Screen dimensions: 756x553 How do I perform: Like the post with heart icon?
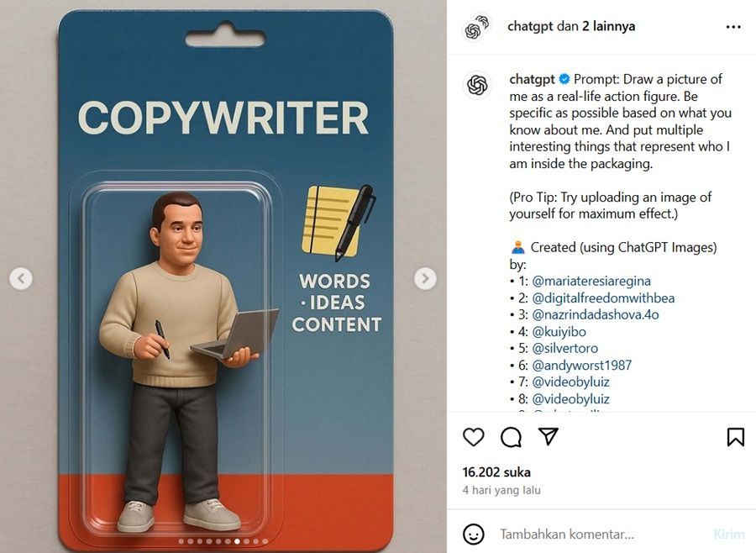point(473,437)
